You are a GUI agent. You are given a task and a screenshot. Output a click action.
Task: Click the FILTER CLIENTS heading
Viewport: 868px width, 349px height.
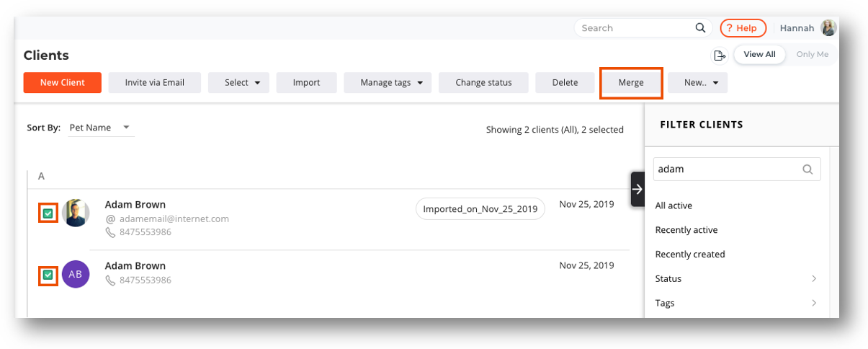coord(702,125)
